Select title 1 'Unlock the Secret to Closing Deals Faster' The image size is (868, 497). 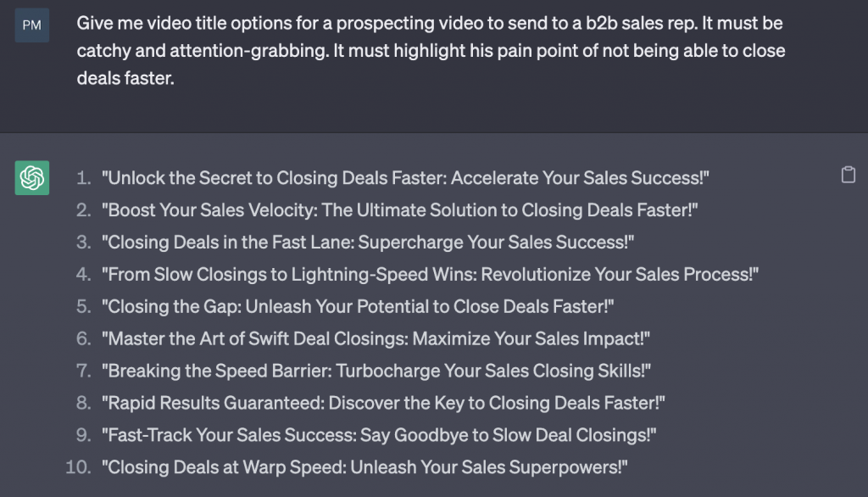405,178
